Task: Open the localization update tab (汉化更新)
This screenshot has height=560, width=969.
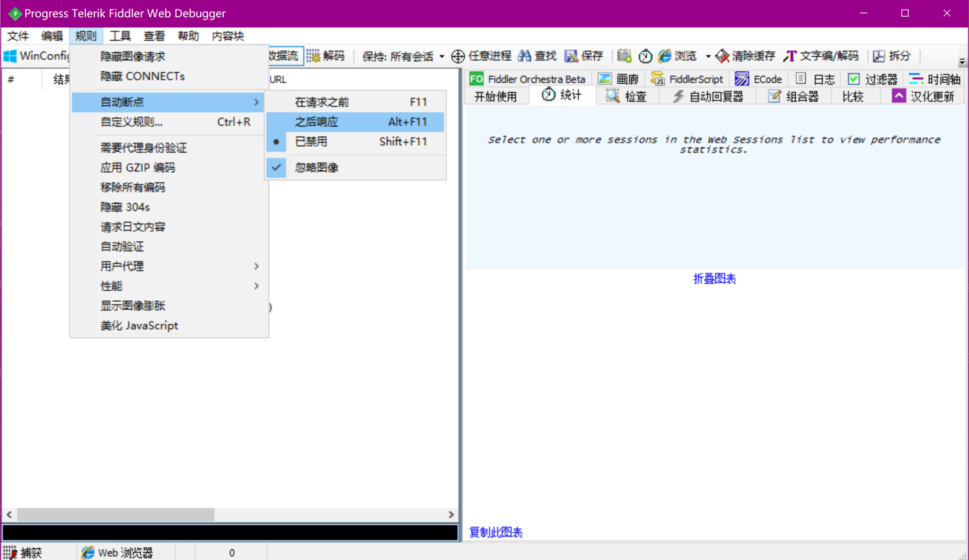Action: click(x=923, y=96)
